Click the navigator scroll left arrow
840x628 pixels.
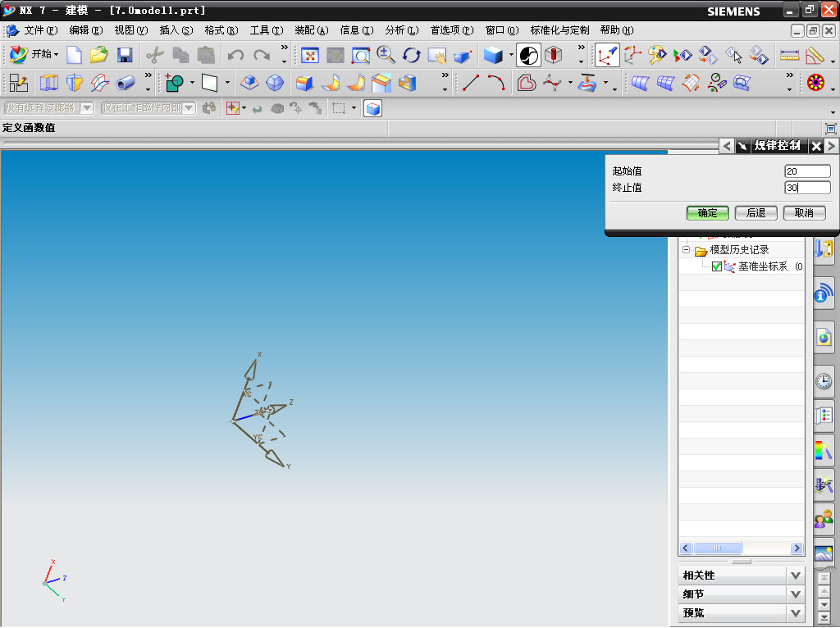click(x=686, y=548)
